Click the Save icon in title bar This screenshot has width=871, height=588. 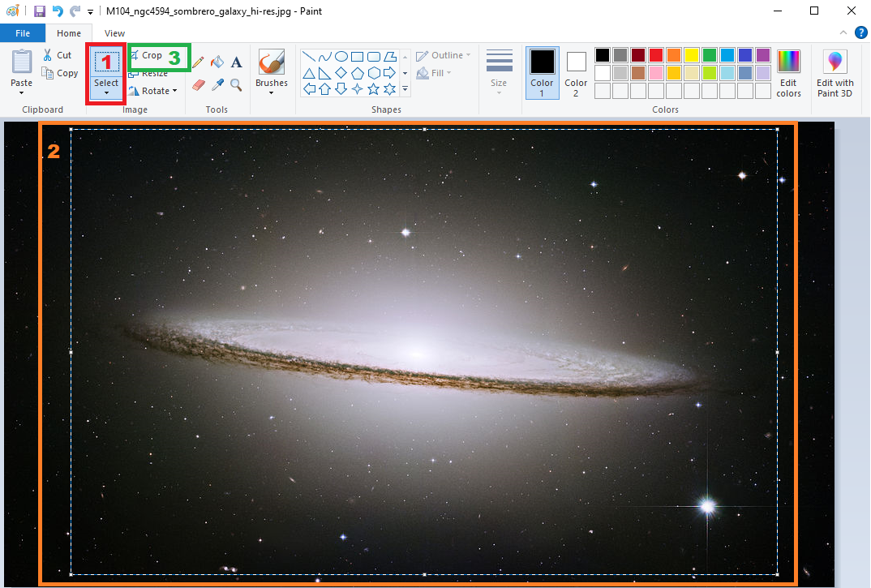[x=40, y=11]
